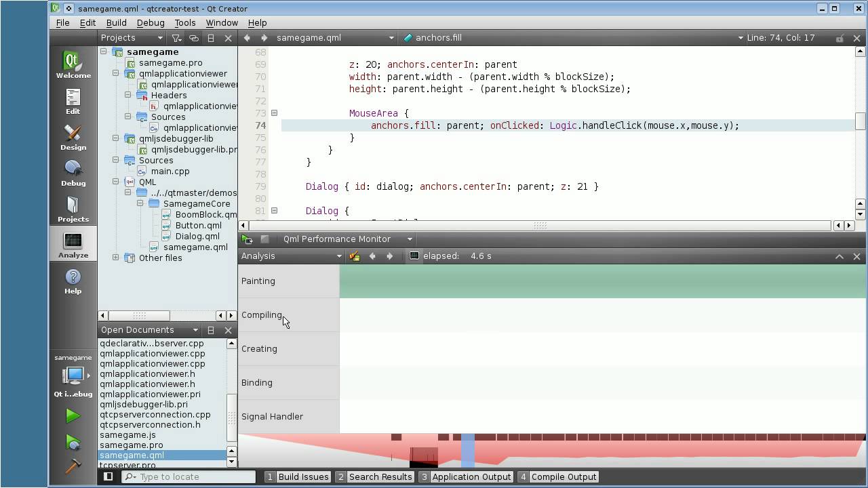
Task: Fold the MouseArea code block at line 73
Action: tap(275, 113)
